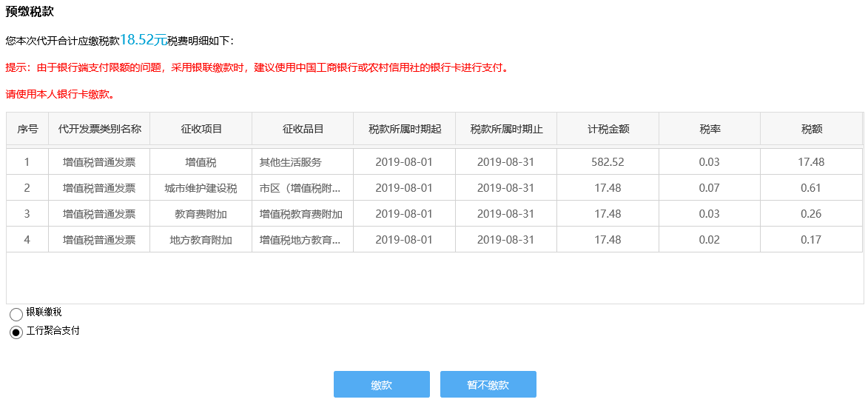868x405 pixels.
Task: Click the 缴款 button
Action: [381, 384]
